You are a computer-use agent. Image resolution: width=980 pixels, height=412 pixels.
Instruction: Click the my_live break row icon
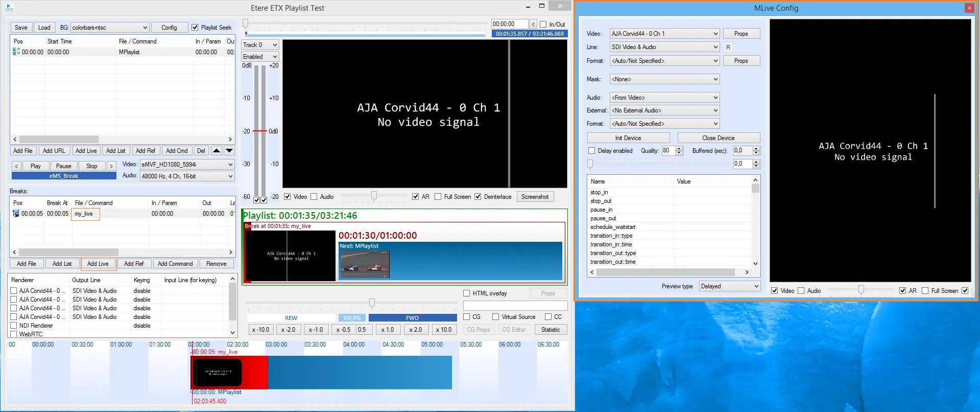(x=16, y=214)
